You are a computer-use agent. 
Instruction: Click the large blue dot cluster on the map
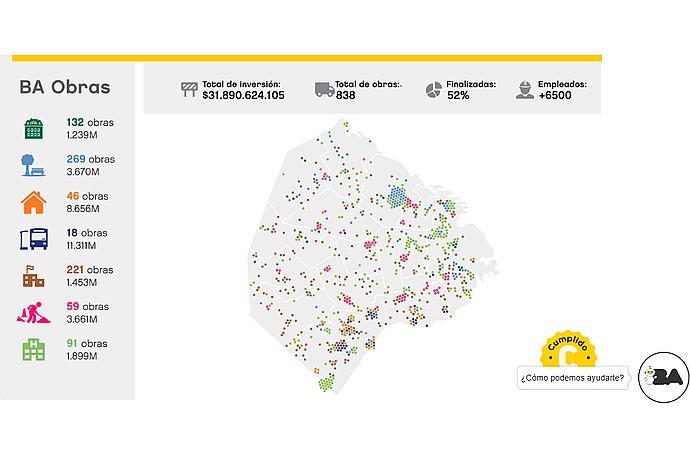tap(397, 196)
